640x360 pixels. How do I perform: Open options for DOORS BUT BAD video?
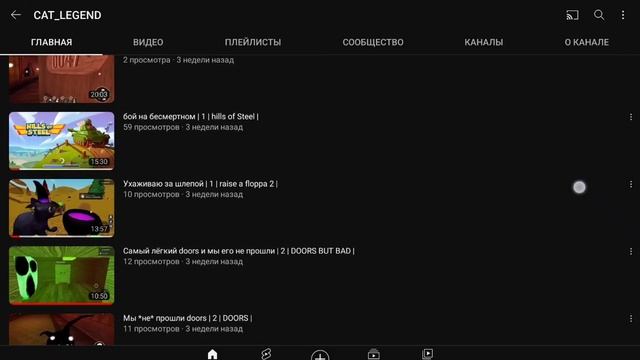coord(631,251)
